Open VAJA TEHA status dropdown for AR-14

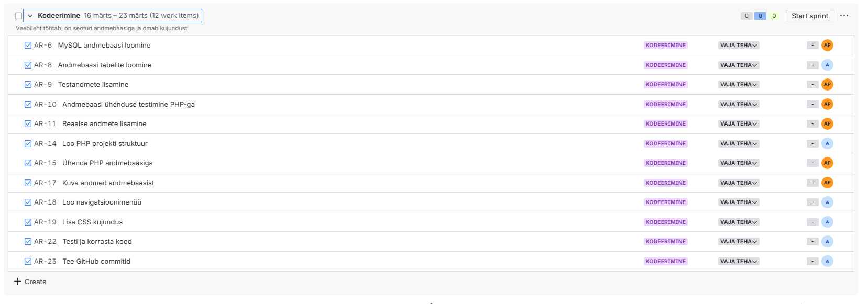(739, 143)
